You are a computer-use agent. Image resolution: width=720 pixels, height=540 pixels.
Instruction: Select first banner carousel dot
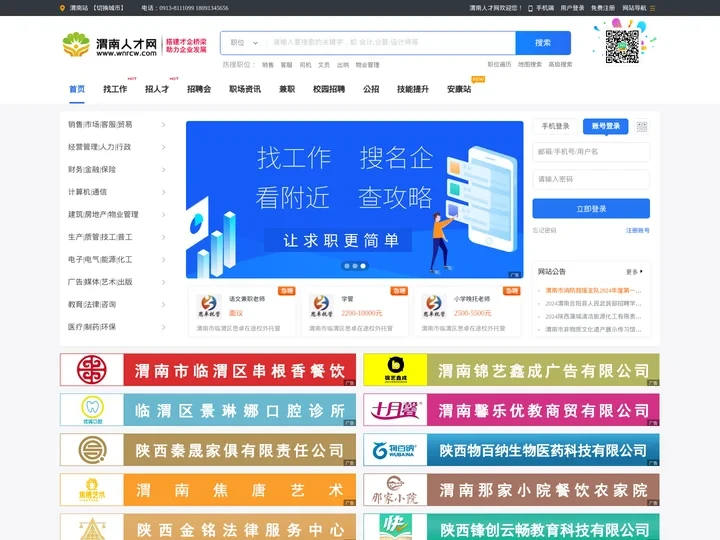coord(347,266)
